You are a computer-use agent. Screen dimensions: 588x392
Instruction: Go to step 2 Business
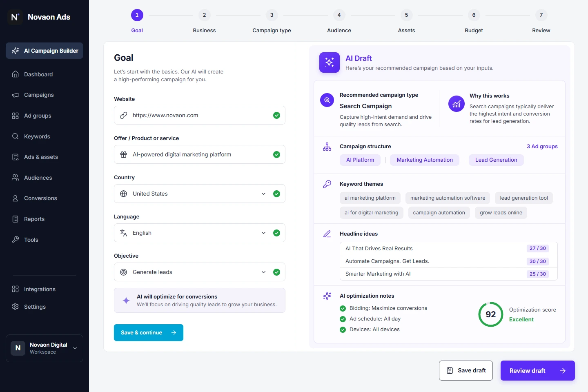click(x=204, y=22)
